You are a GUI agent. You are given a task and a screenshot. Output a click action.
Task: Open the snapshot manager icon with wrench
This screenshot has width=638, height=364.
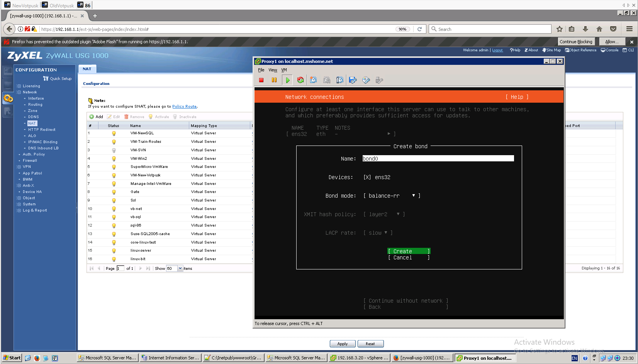pos(339,80)
